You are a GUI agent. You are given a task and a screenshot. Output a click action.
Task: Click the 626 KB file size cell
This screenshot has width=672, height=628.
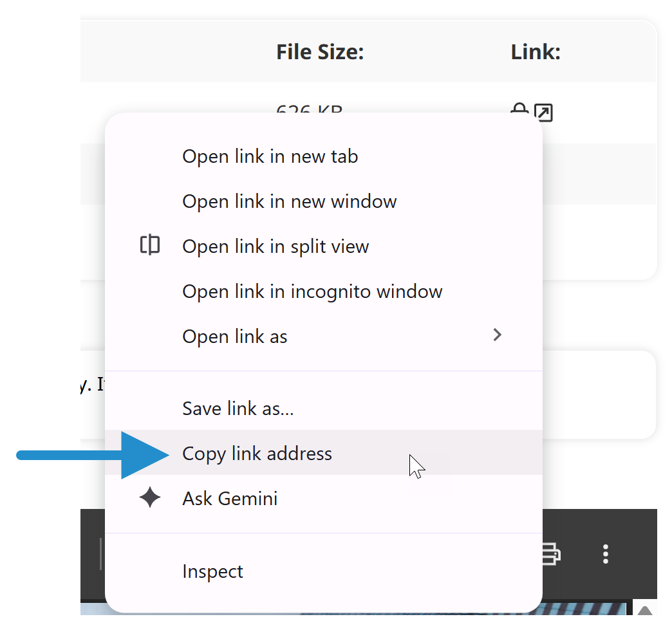[x=310, y=108]
